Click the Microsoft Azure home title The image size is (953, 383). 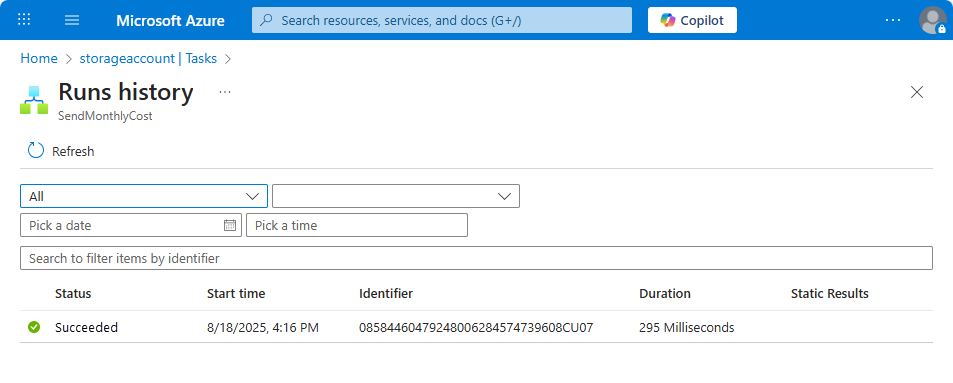point(170,21)
